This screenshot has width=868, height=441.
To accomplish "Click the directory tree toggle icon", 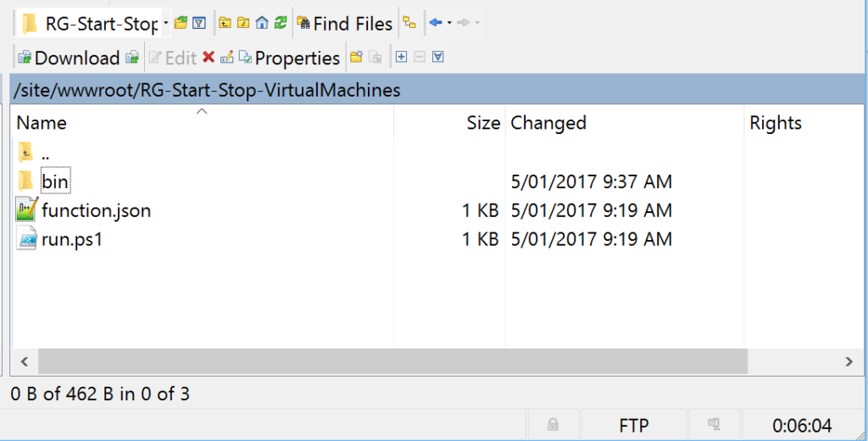I will 409,24.
